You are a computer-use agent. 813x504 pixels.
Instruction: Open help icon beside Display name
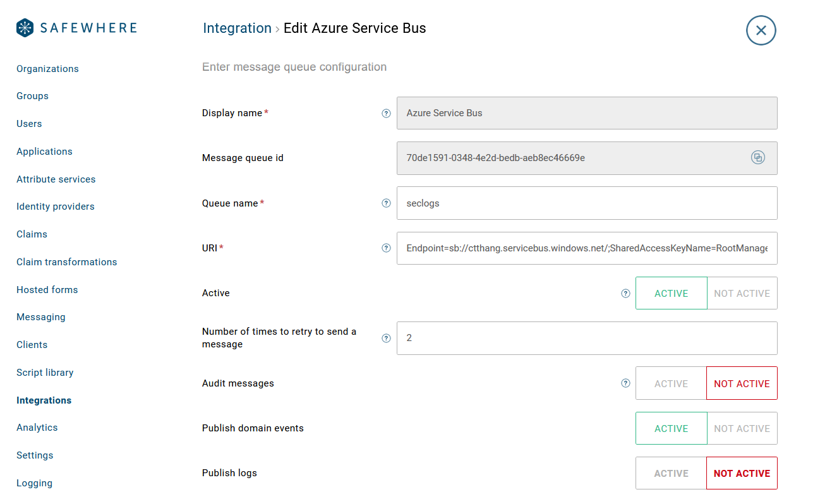coord(387,114)
